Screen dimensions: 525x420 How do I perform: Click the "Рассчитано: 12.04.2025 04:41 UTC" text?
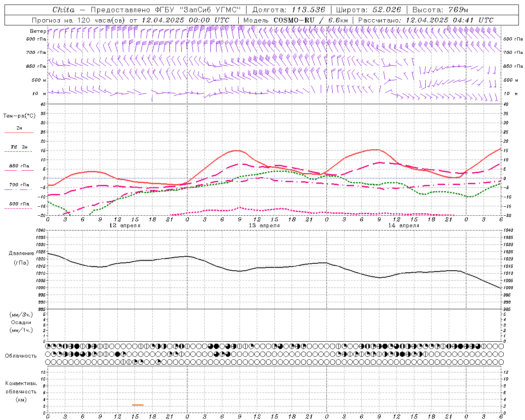(x=426, y=20)
